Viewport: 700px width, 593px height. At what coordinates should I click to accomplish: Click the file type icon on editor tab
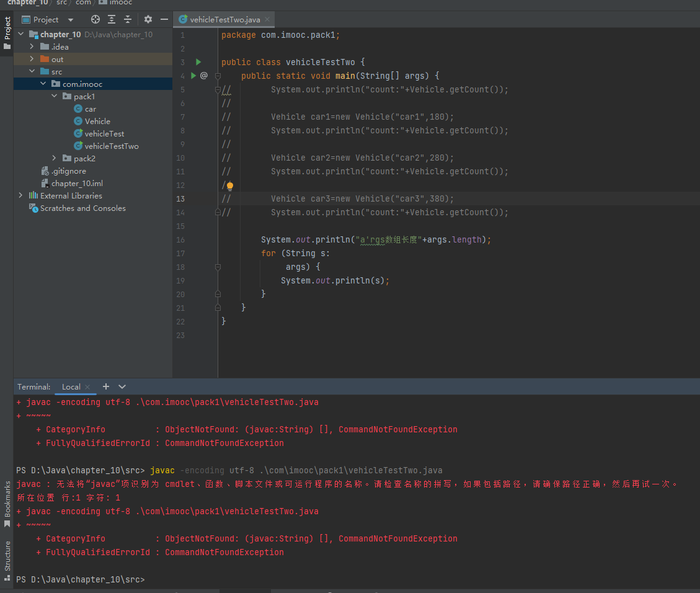click(x=182, y=19)
